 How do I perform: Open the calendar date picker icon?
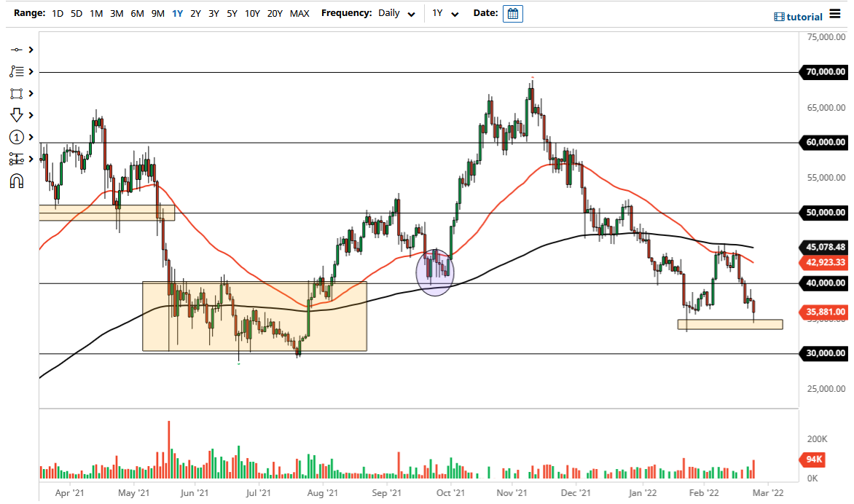coord(512,13)
